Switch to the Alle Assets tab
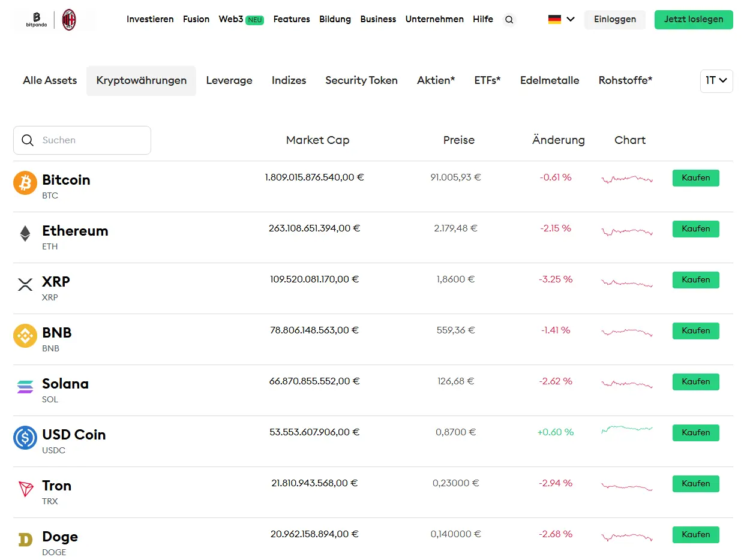 (x=50, y=80)
